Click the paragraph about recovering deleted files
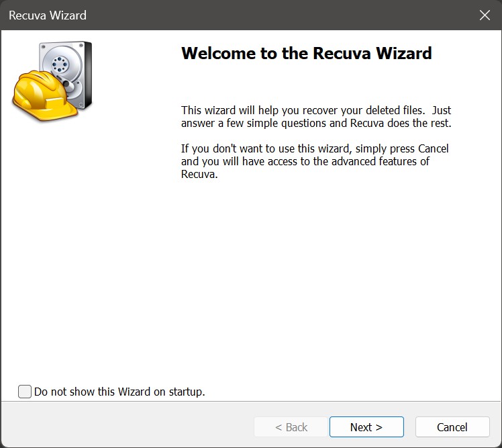502x448 pixels. (x=315, y=117)
